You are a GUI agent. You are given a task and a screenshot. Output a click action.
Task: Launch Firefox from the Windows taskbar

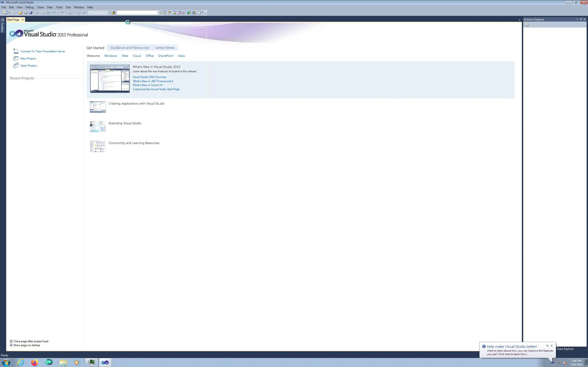pyautogui.click(x=34, y=362)
